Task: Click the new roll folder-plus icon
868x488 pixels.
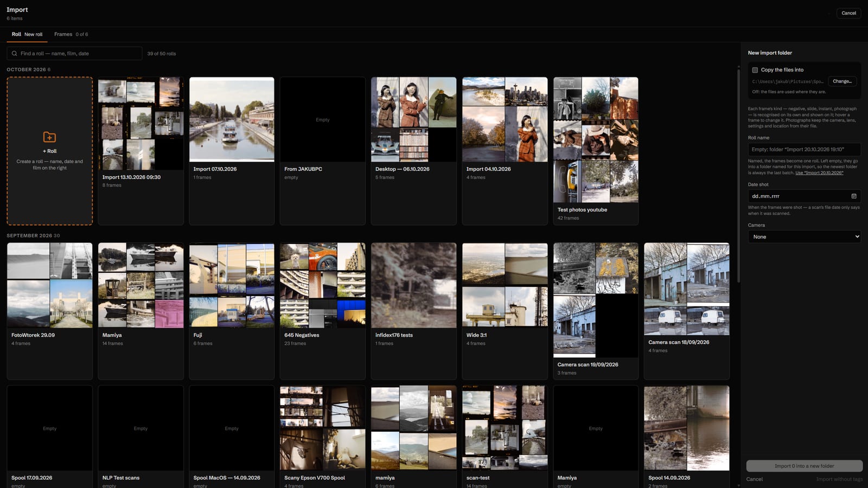Action: 49,137
